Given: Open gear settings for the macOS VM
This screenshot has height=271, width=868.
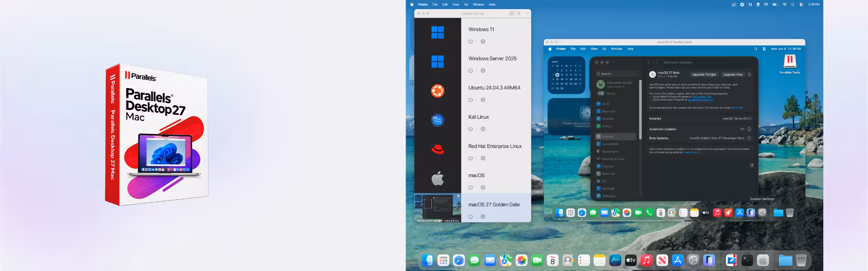Looking at the screenshot, I should click(x=483, y=187).
